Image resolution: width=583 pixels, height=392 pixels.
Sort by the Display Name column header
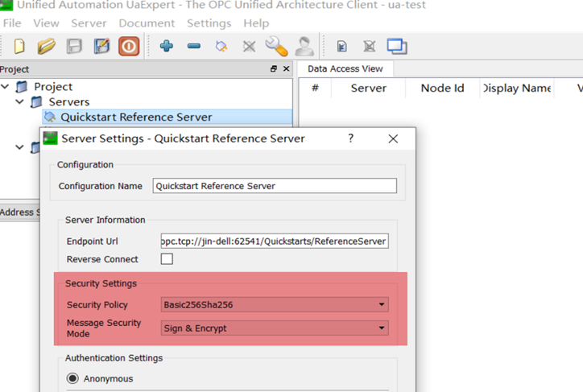(517, 88)
